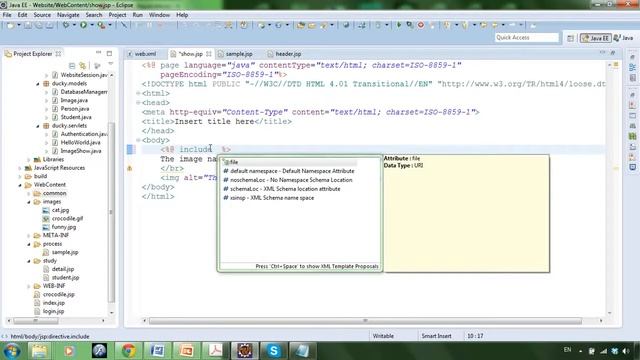640x360 pixels.
Task: Click the Windows Explorer taskbar icon
Action: [x=40, y=351]
